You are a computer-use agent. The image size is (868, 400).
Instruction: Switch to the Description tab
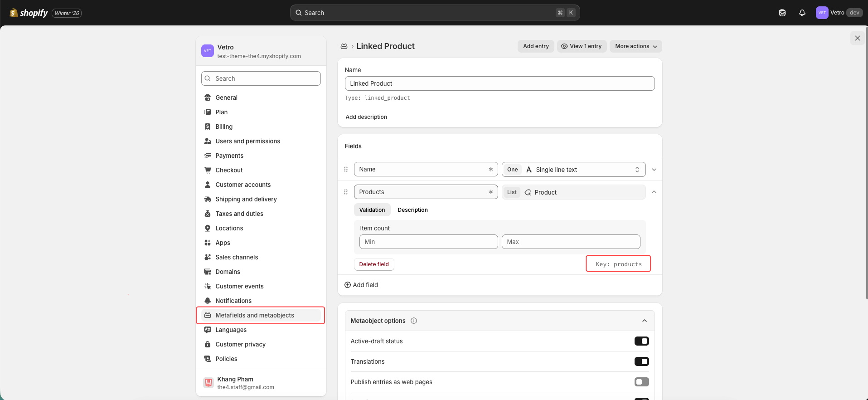[x=412, y=210]
